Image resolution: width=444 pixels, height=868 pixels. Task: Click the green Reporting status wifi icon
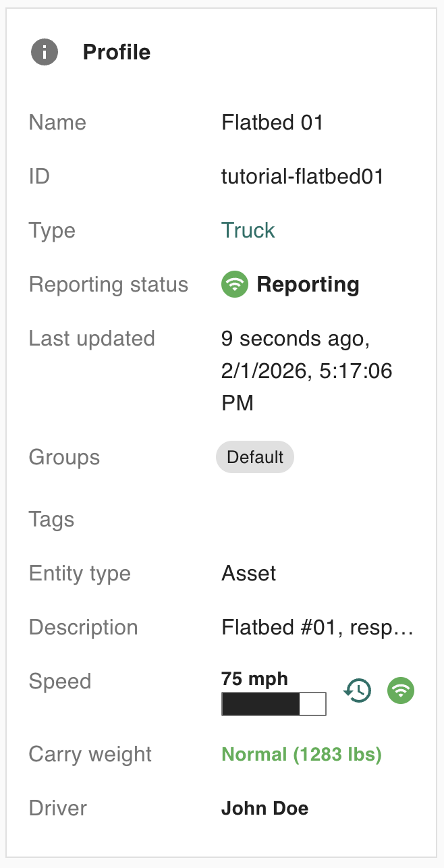point(234,284)
